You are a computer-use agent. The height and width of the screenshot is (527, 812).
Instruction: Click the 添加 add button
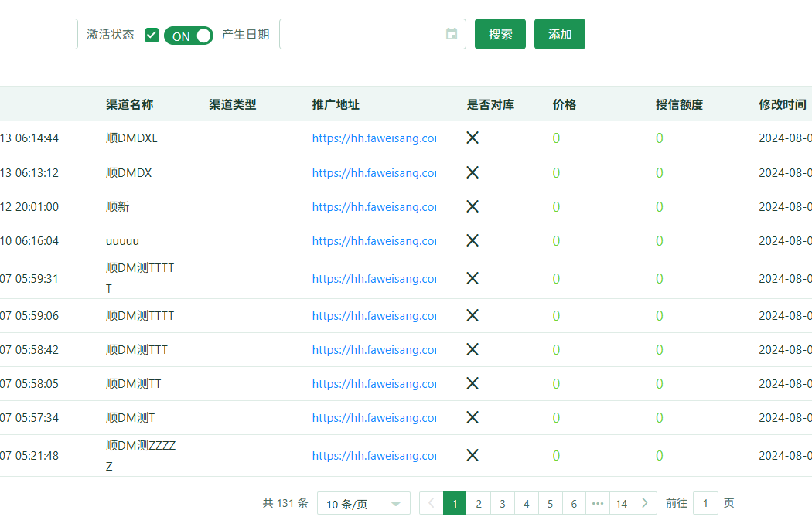click(560, 34)
